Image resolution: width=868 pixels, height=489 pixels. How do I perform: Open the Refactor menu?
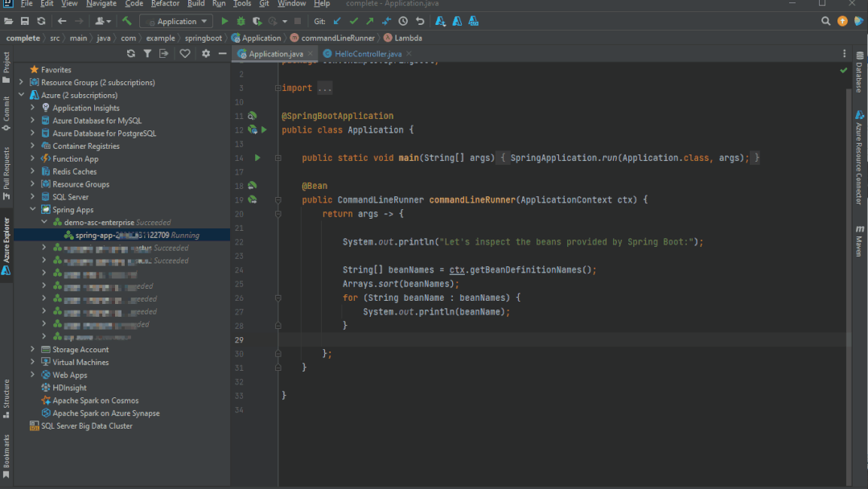click(x=165, y=3)
